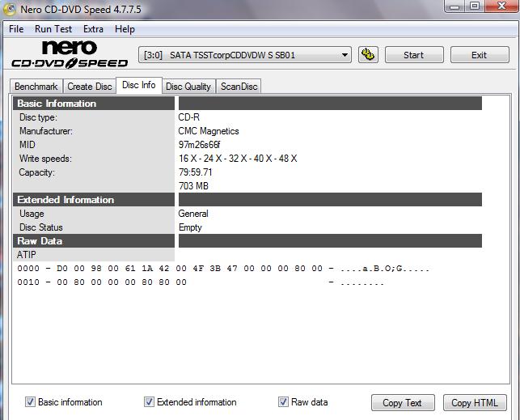Switch to the ScanDisc tab

(x=239, y=87)
